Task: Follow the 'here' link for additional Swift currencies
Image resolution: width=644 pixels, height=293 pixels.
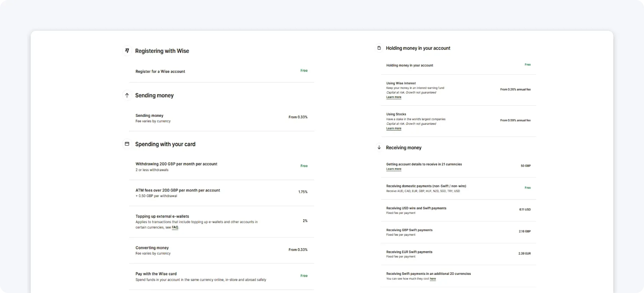Action: (x=433, y=279)
